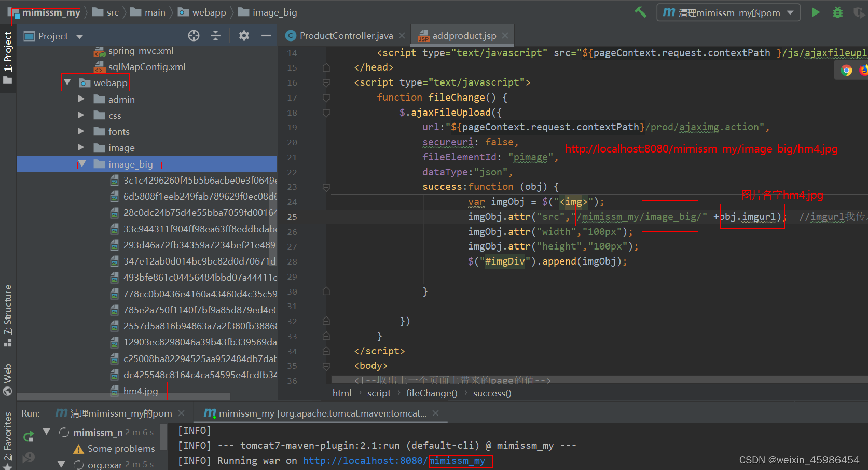Open Project panel settings gear
The image size is (868, 470).
coord(244,35)
